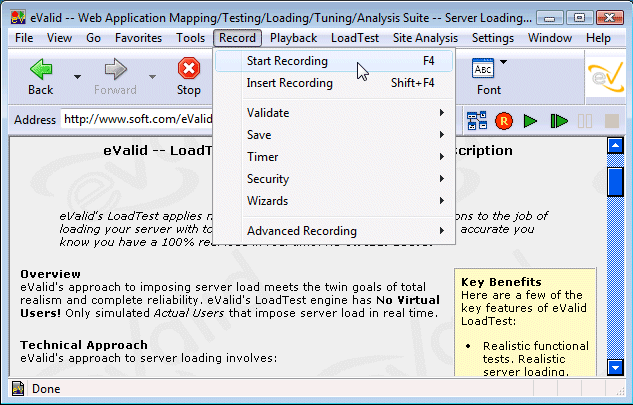Click the Address URL input field
This screenshot has height=405, width=633.
tap(137, 119)
